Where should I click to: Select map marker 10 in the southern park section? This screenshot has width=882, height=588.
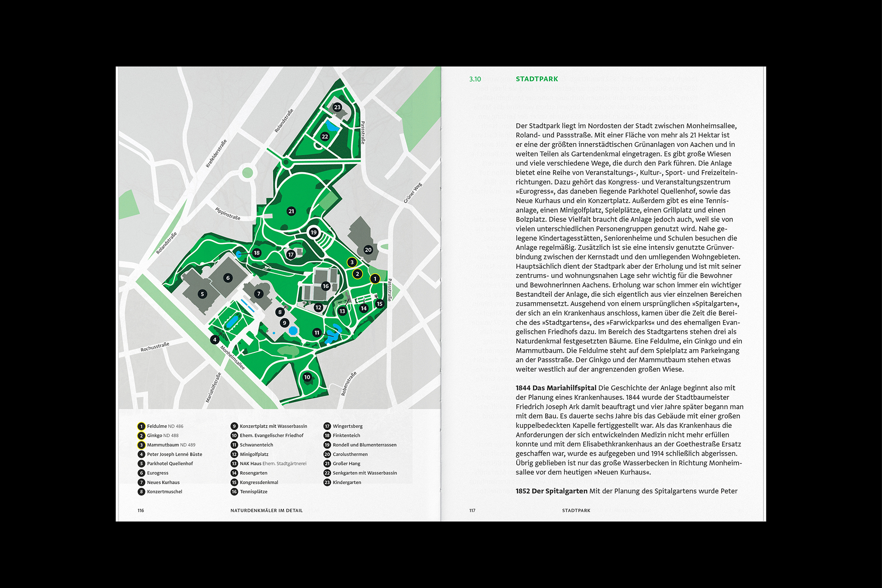(x=307, y=377)
